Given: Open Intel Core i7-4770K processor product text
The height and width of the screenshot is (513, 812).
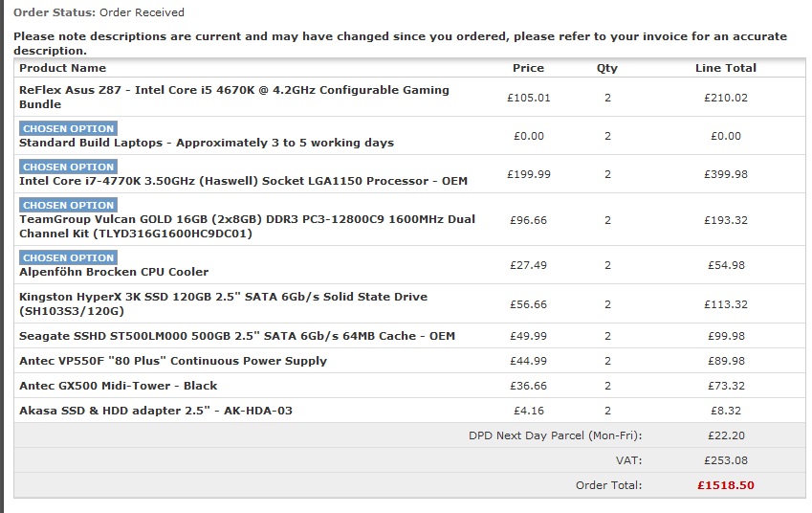Looking at the screenshot, I should point(243,181).
